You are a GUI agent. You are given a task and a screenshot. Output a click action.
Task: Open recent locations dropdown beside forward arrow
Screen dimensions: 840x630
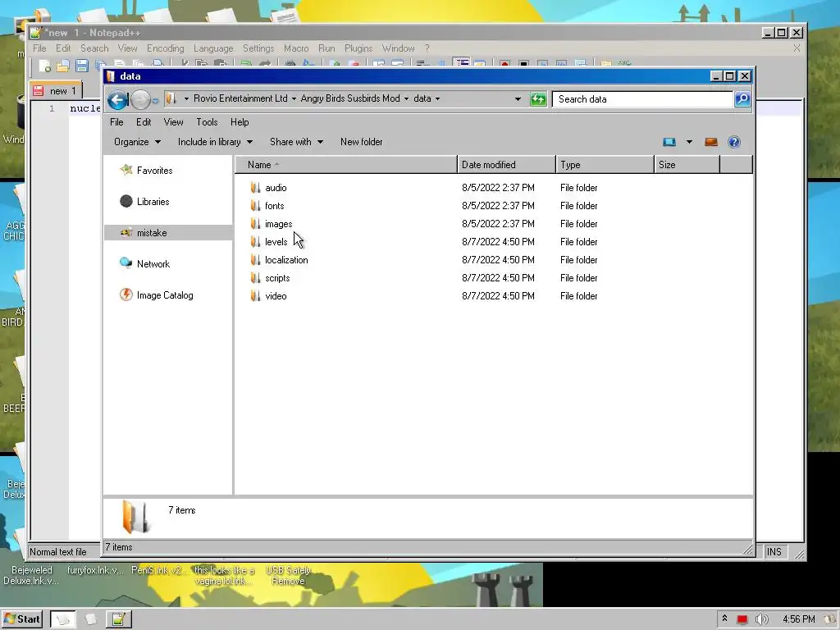[155, 100]
